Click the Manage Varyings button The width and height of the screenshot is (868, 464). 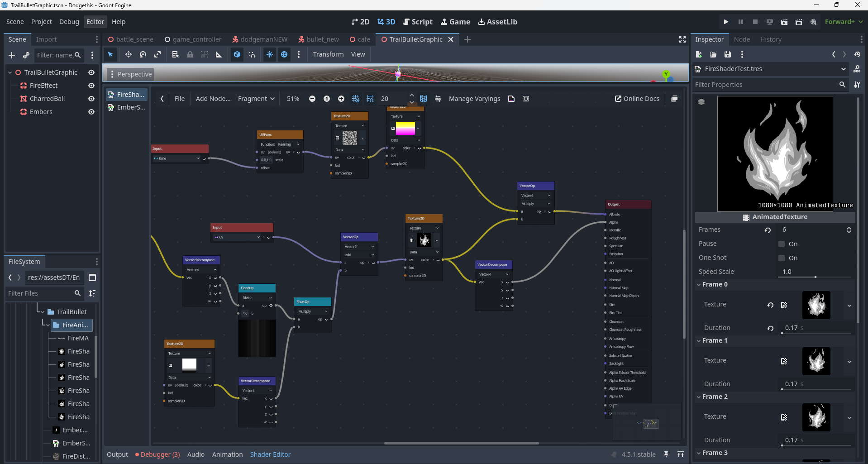pos(474,99)
